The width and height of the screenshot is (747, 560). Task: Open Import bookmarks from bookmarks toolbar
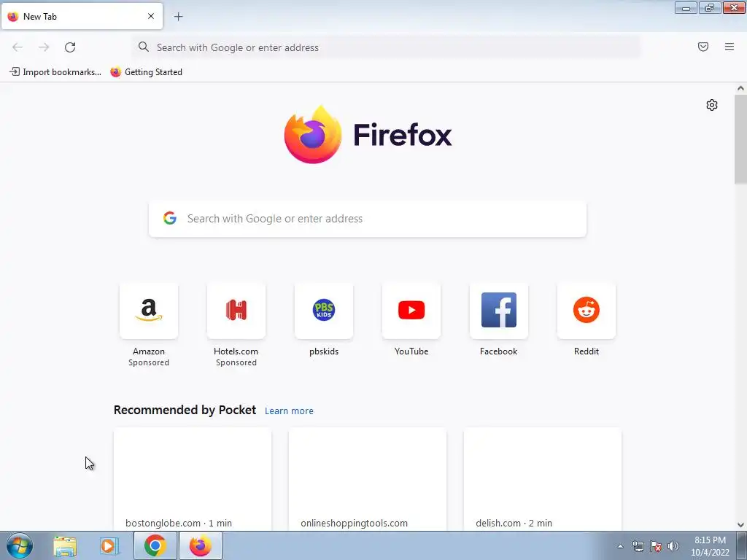tap(55, 72)
